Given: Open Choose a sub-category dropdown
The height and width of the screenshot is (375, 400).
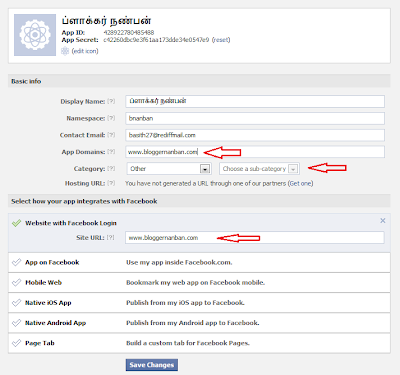Looking at the screenshot, I should click(259, 169).
